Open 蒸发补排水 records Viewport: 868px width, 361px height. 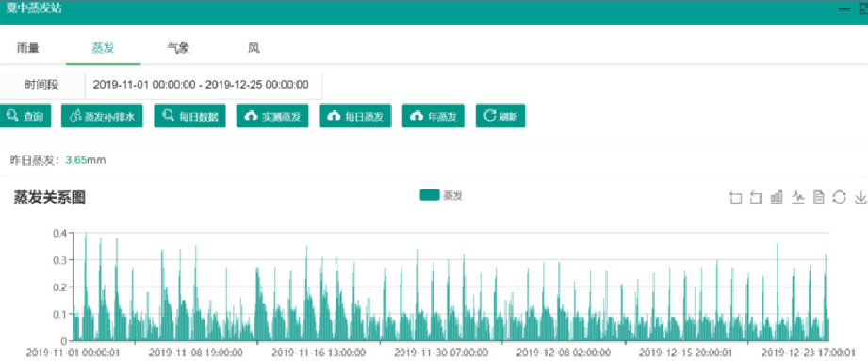102,116
